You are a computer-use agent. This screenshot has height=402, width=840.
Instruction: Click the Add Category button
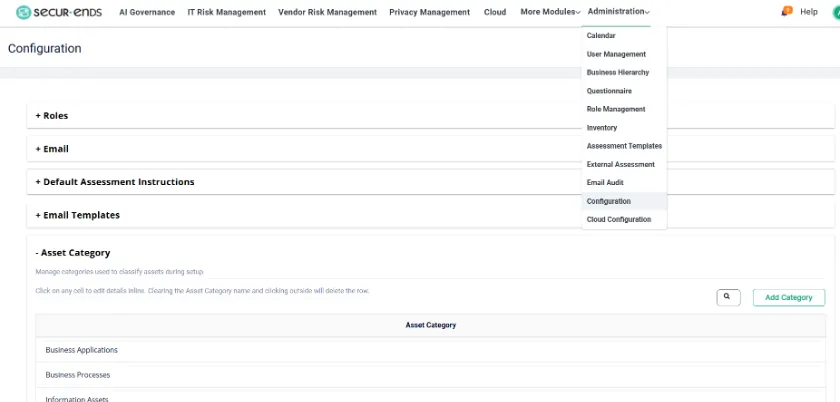click(789, 297)
